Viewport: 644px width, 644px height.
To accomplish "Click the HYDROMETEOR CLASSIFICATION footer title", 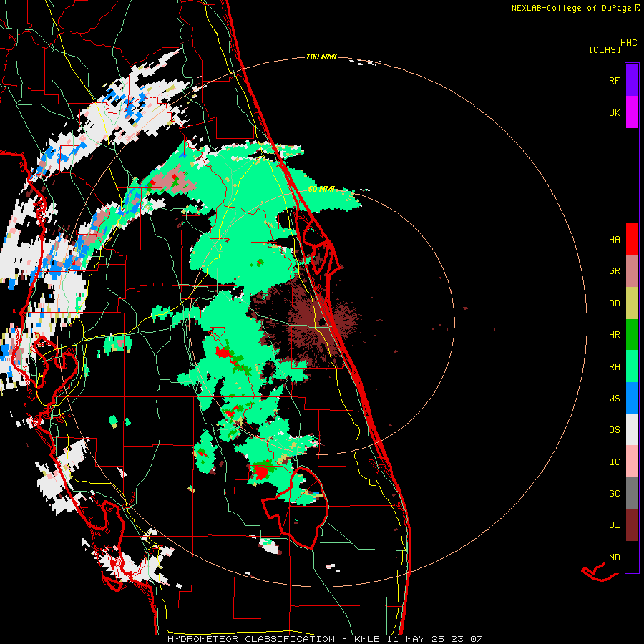I will [x=251, y=639].
